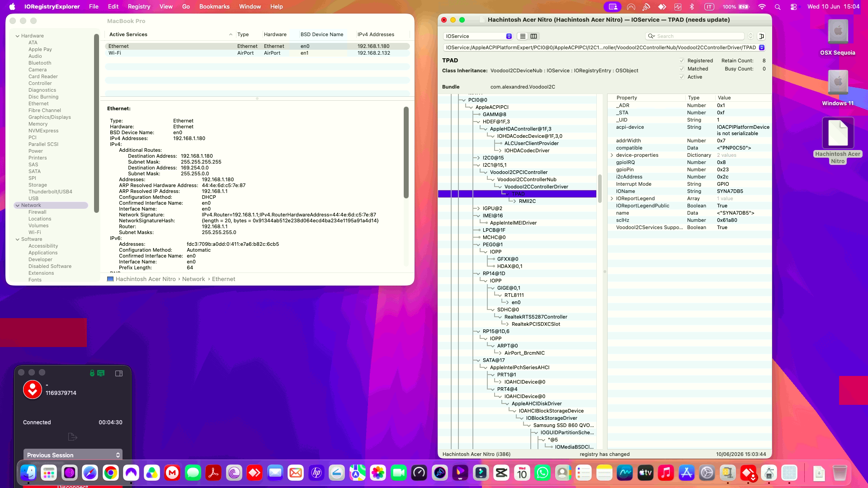The height and width of the screenshot is (488, 868).
Task: Open the File menu
Action: (x=94, y=7)
